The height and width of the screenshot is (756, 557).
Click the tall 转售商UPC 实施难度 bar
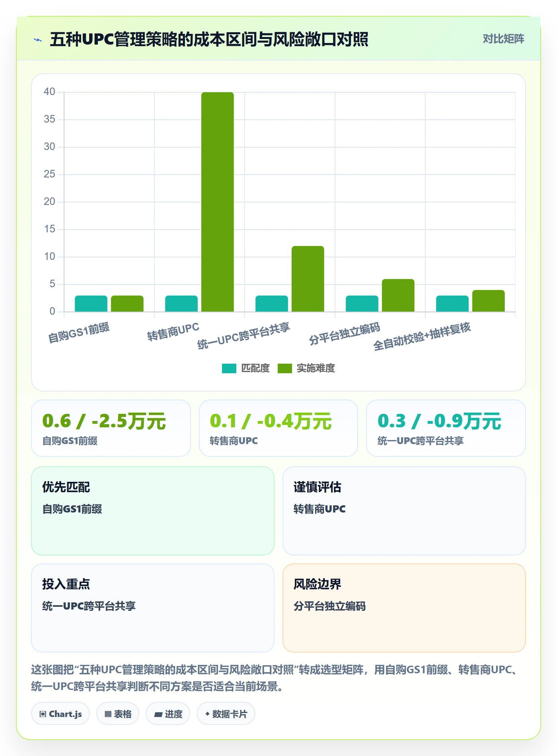point(218,202)
